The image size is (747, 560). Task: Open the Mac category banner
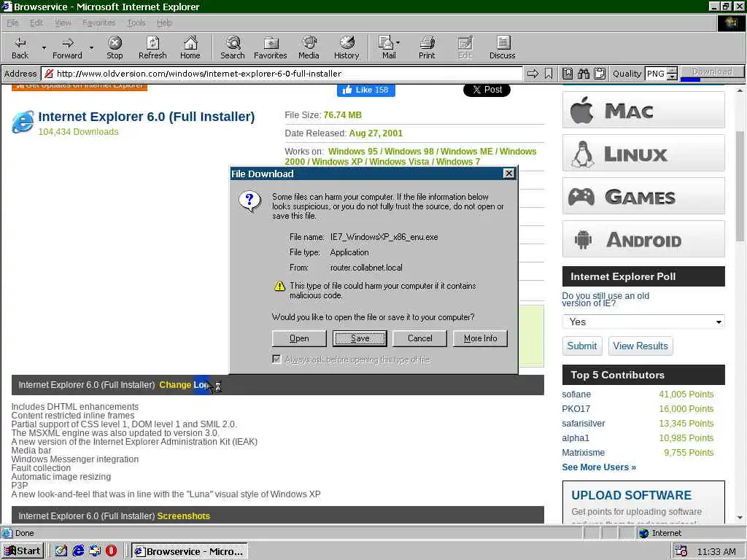coord(643,110)
